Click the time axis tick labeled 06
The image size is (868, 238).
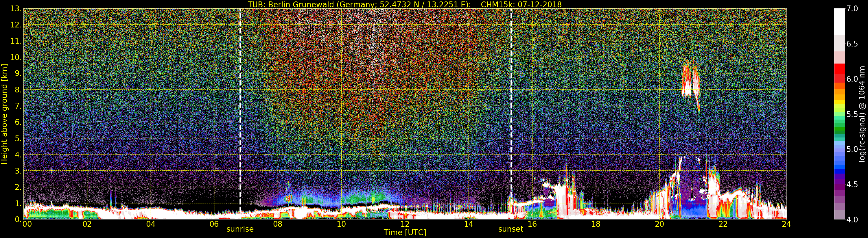pyautogui.click(x=214, y=224)
